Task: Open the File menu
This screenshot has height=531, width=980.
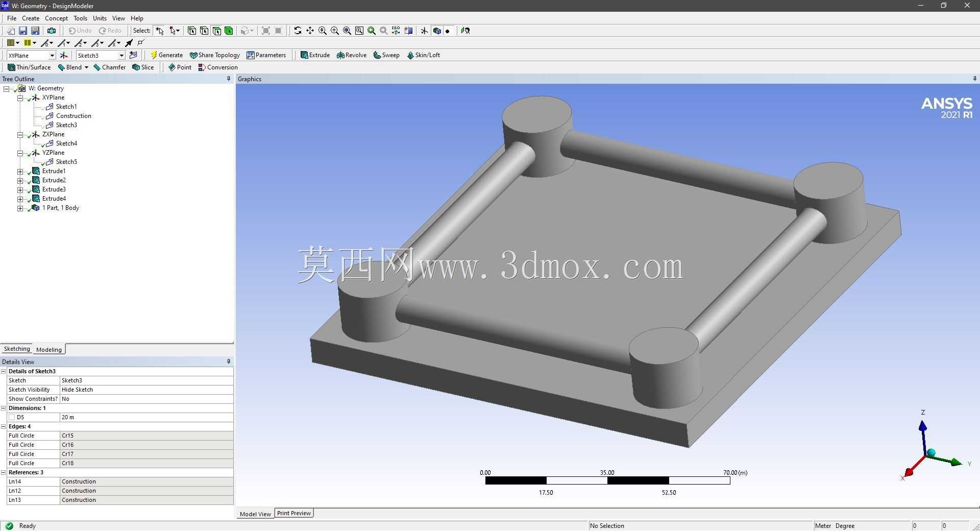Action: (x=12, y=18)
